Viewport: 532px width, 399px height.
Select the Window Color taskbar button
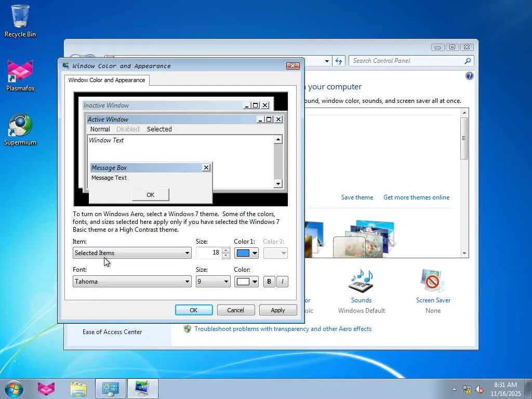tap(142, 389)
